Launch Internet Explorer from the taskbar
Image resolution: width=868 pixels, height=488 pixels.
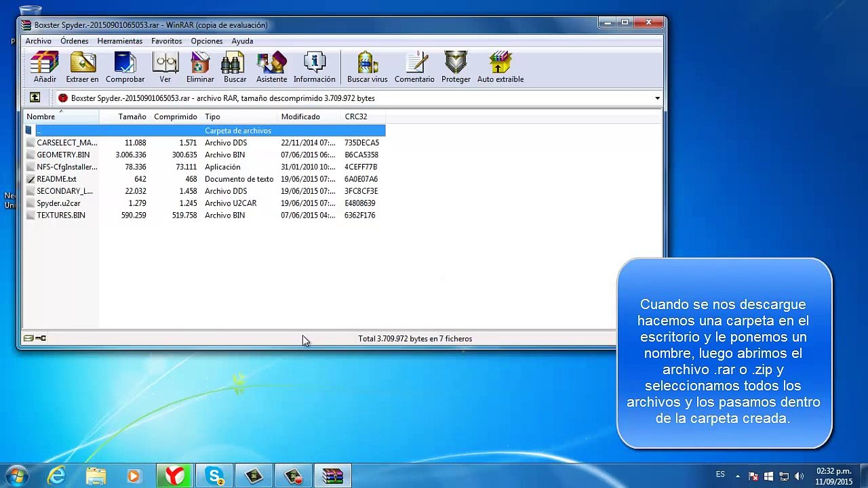pyautogui.click(x=56, y=476)
